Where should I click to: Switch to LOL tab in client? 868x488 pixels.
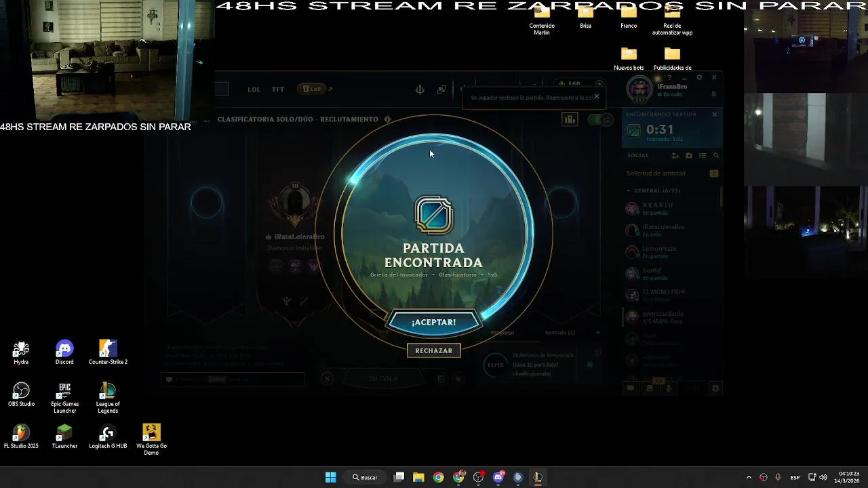coord(254,89)
